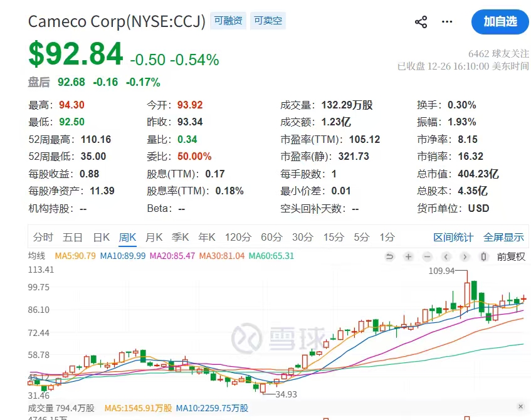
Task: Zoom out chart with minus icon
Action: [428, 257]
